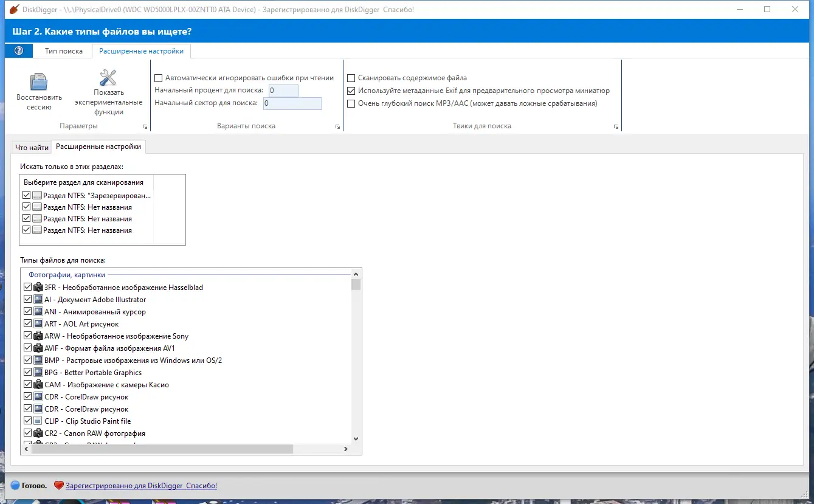
Task: Click the Начальный сектор для поиска field
Action: [x=292, y=103]
